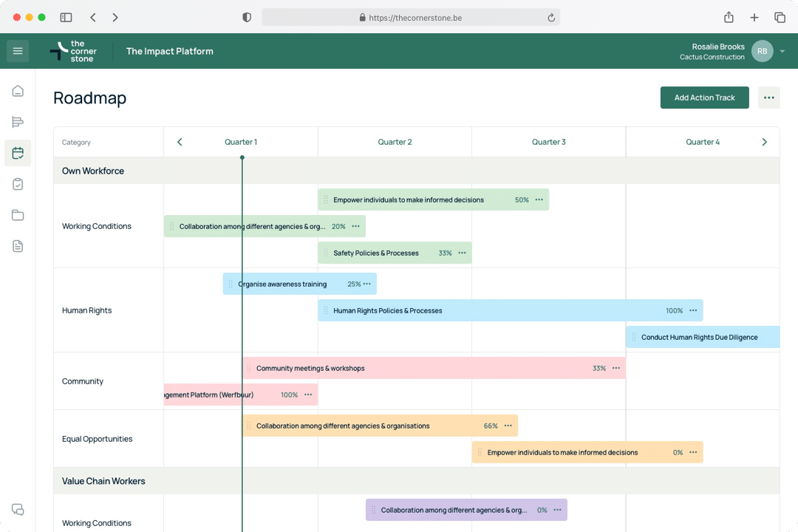Image resolution: width=798 pixels, height=532 pixels.
Task: Click the Human Rights category label
Action: coord(87,310)
